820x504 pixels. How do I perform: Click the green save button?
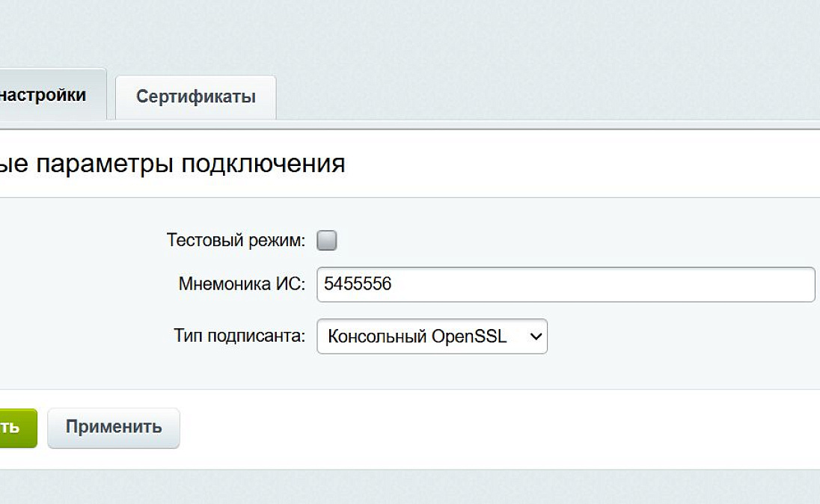pyautogui.click(x=16, y=428)
